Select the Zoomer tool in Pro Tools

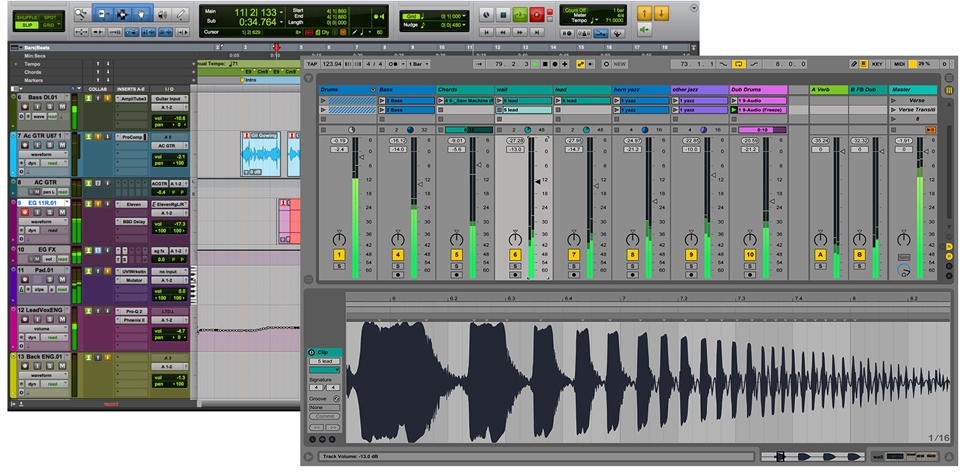[x=81, y=13]
